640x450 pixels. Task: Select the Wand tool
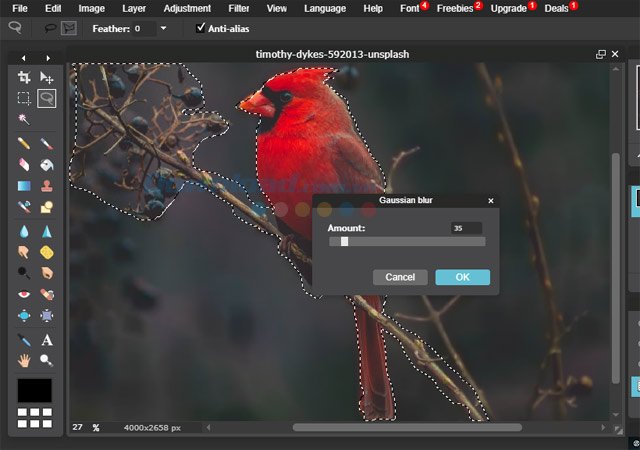[x=24, y=119]
